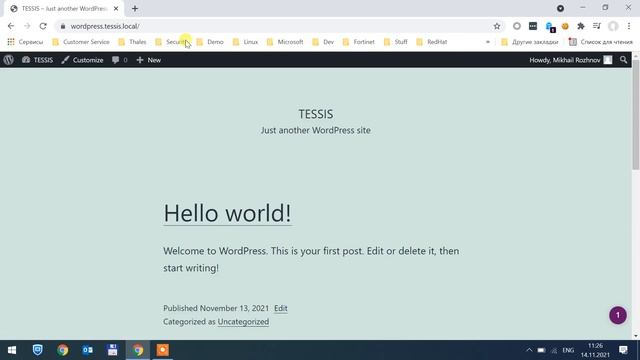Open the TESSIS site dashboard menu
This screenshot has height=360, width=640.
(x=38, y=60)
